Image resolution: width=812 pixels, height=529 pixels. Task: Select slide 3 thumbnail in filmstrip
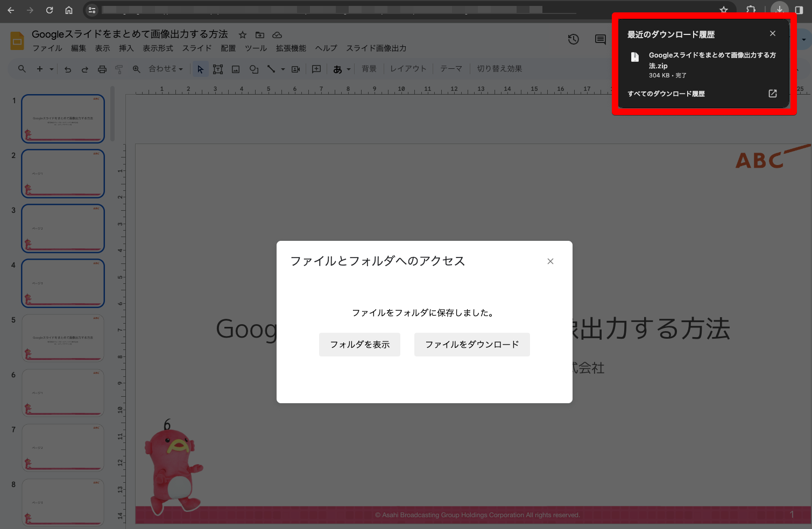(63, 228)
